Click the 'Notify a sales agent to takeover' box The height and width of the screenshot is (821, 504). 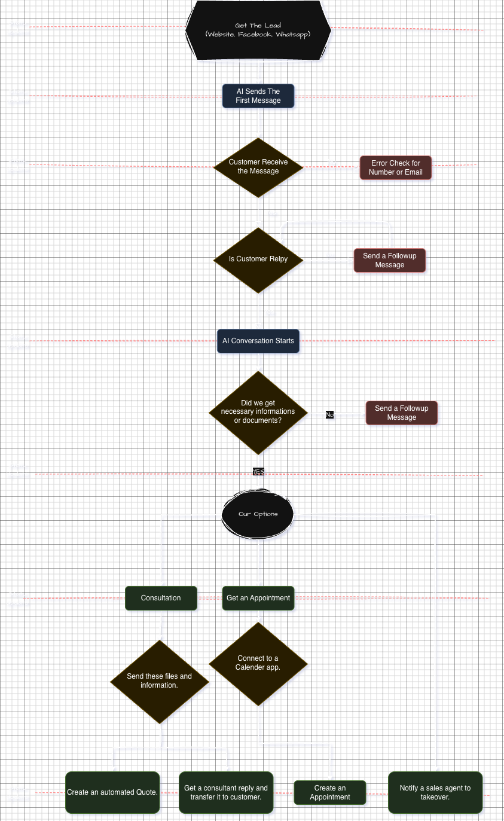point(435,793)
